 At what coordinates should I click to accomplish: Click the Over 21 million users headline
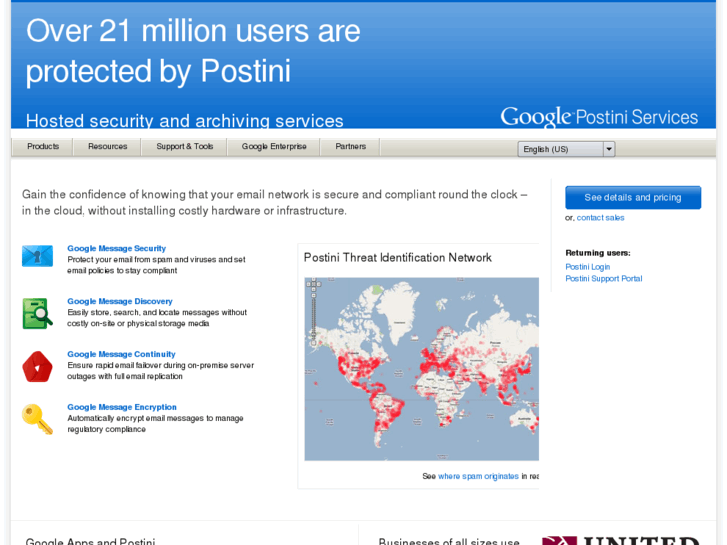tap(193, 51)
